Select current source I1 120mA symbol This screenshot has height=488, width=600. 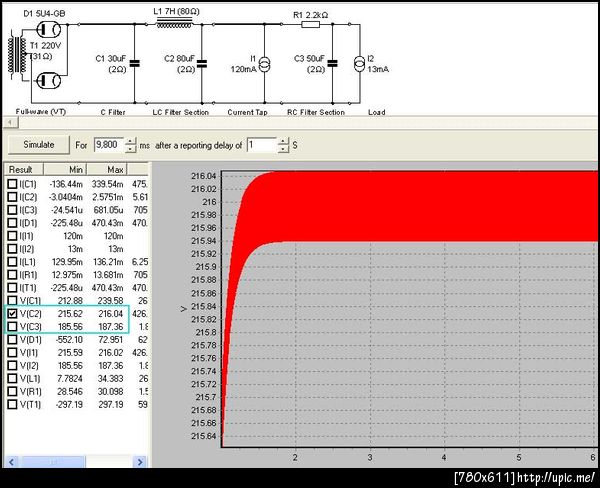point(264,64)
